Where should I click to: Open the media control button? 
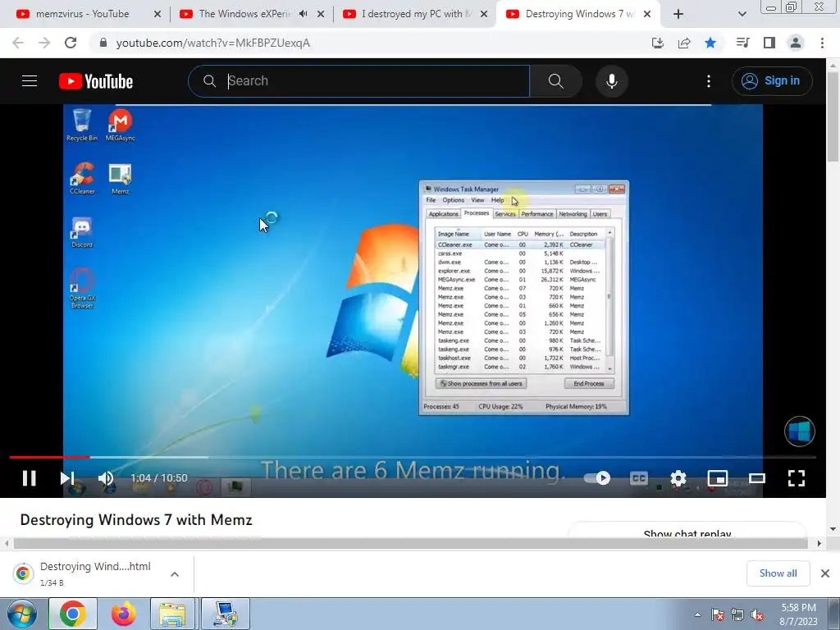(742, 43)
